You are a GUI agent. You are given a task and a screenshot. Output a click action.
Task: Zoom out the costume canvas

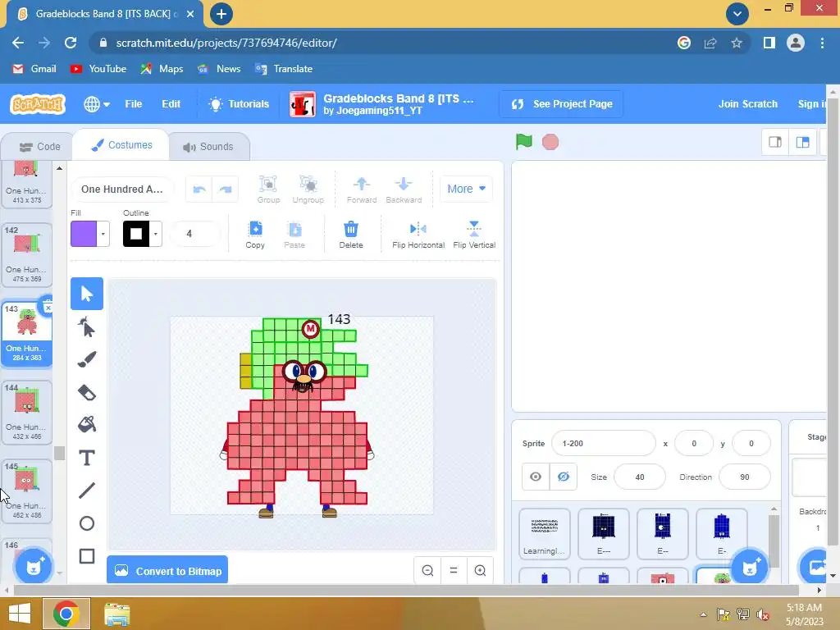pos(427,571)
